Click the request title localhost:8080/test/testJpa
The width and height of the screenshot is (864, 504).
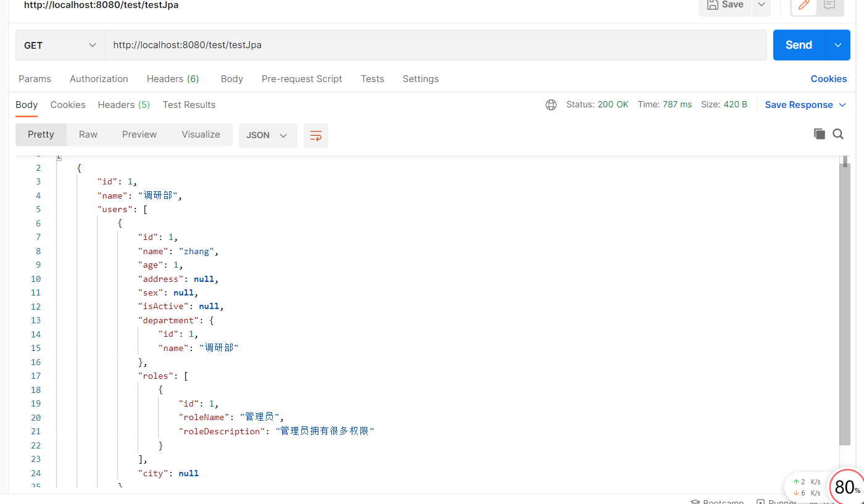pos(101,5)
